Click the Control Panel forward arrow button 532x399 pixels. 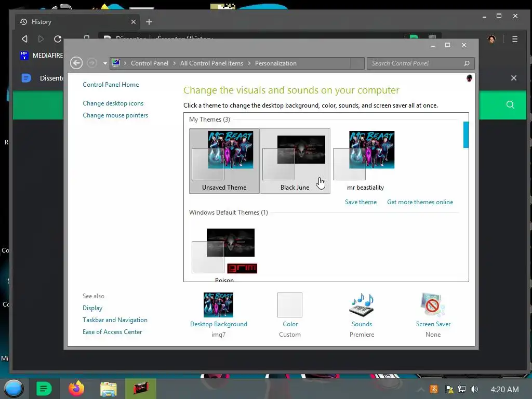click(x=92, y=63)
